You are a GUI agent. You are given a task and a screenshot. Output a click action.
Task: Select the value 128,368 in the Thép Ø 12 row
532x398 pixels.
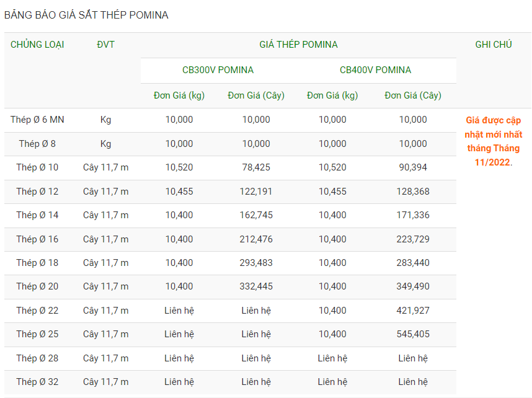point(413,192)
